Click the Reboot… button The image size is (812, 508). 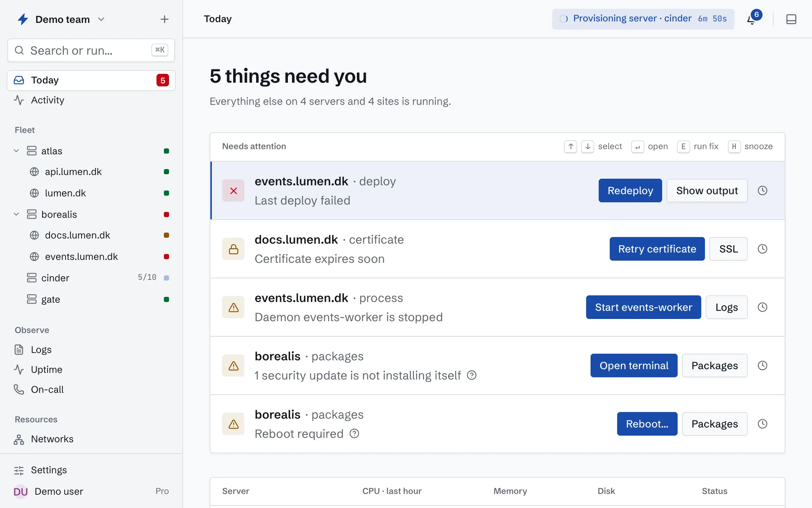point(647,424)
